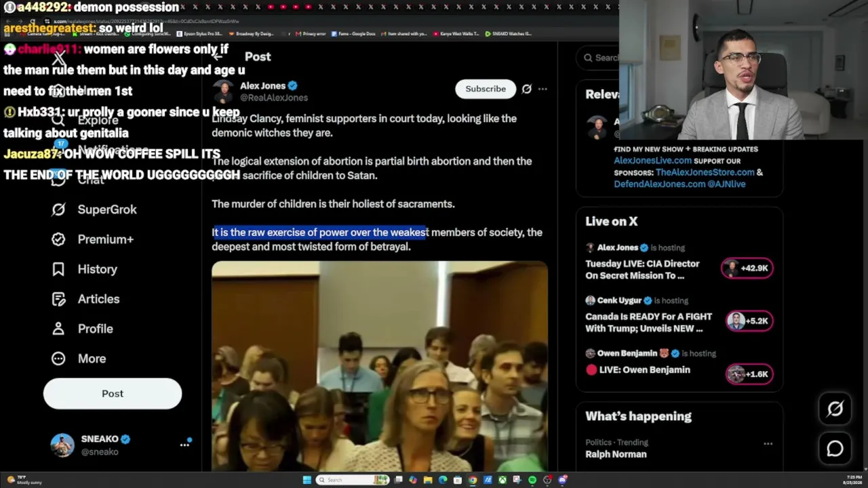Open History using its bookmark icon
The height and width of the screenshot is (488, 868).
pos(58,269)
